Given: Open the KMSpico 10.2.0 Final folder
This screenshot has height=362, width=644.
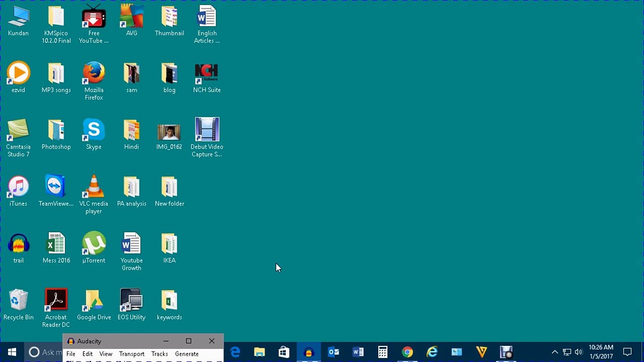Looking at the screenshot, I should (x=56, y=25).
